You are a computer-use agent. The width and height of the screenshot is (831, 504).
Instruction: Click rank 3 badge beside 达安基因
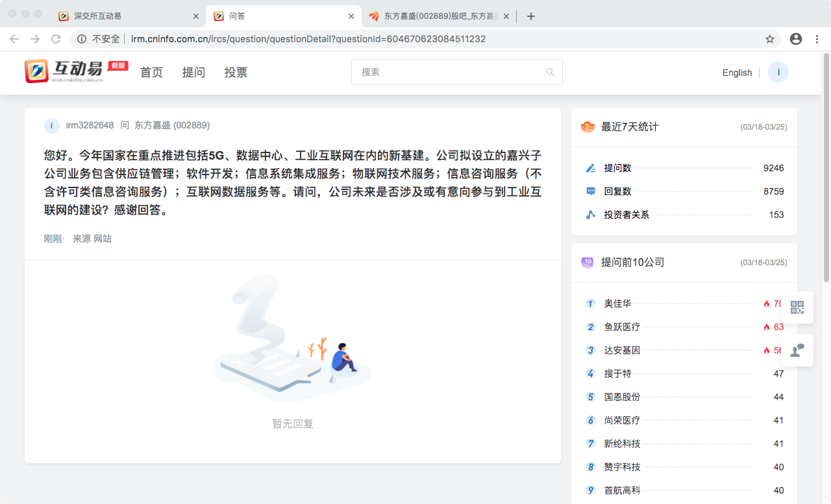(591, 350)
